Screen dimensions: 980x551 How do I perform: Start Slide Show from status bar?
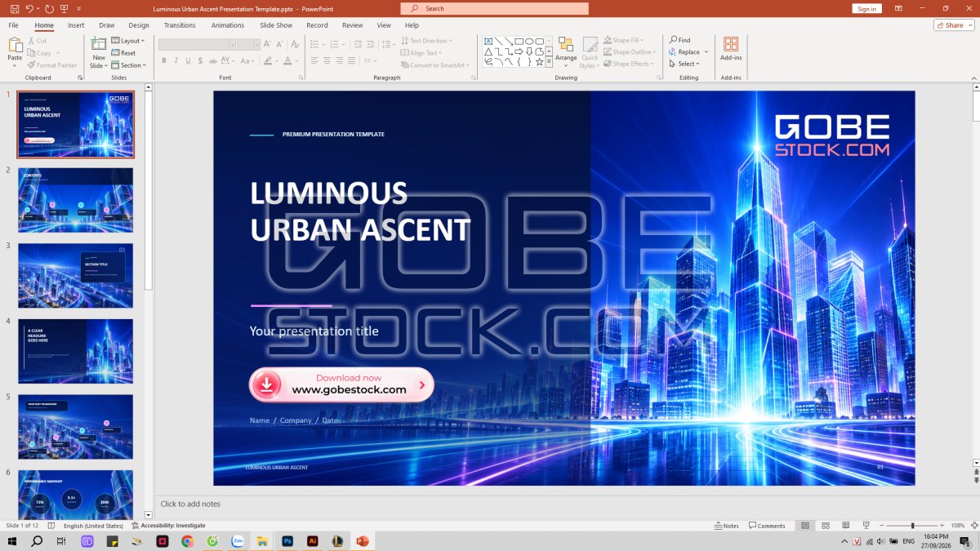pyautogui.click(x=866, y=526)
